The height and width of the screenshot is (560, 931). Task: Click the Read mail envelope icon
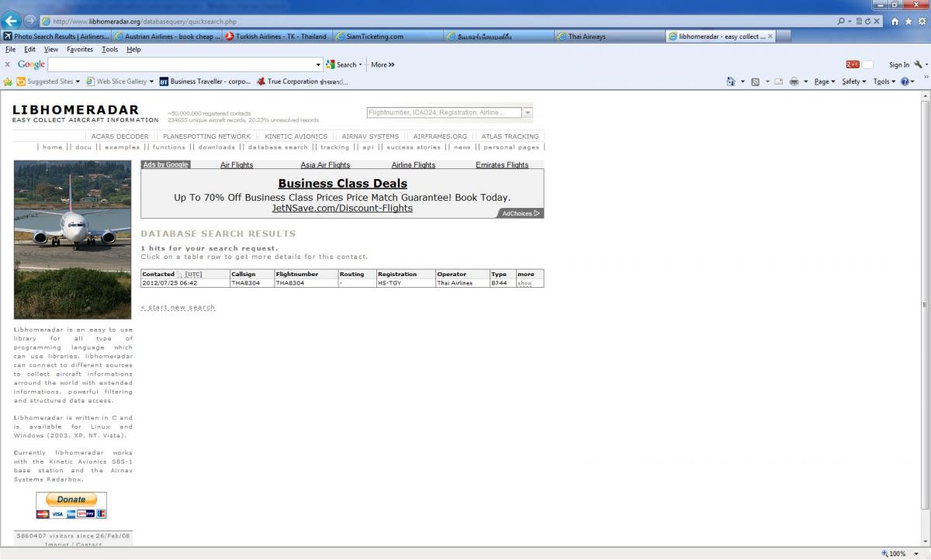(x=778, y=81)
